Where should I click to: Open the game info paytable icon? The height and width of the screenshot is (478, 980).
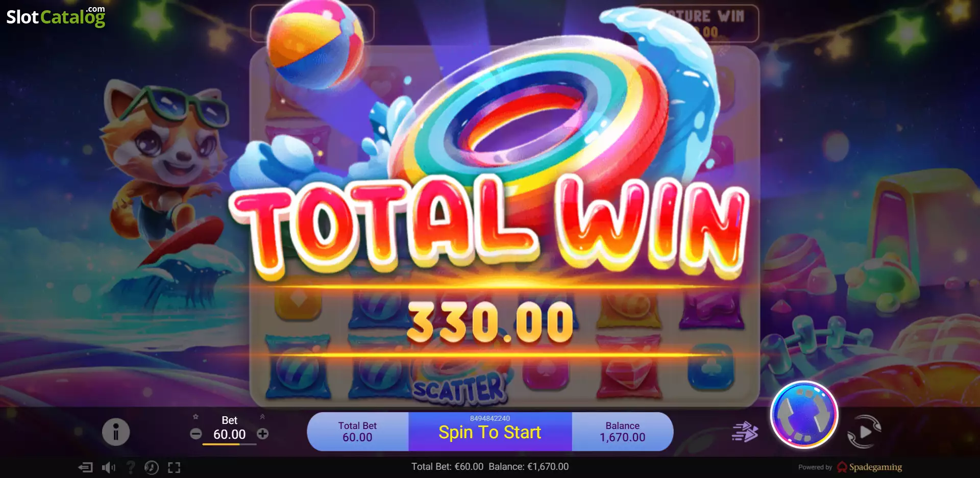116,432
